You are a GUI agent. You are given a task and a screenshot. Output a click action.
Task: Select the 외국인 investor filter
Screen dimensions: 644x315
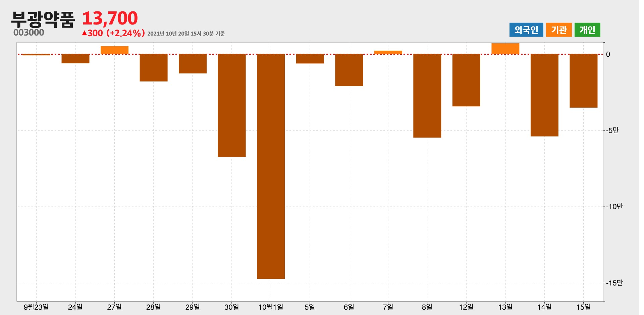click(526, 30)
